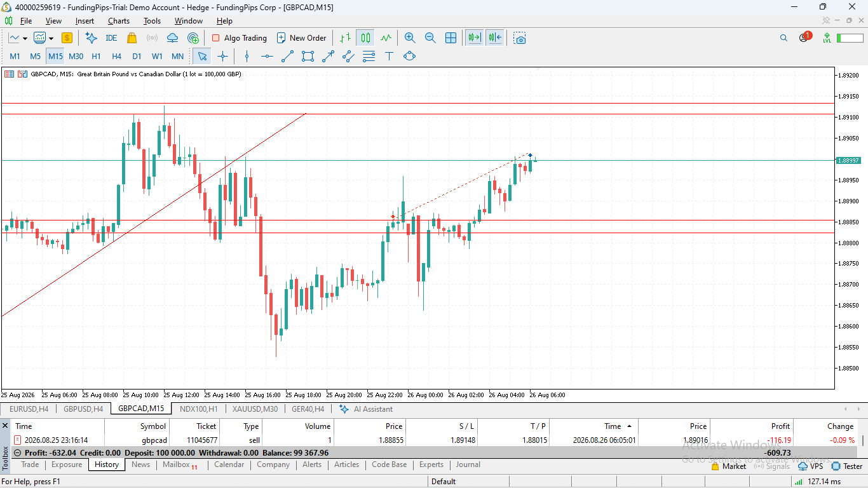This screenshot has width=868, height=488.
Task: Collapse the Profit summary row in History
Action: [x=17, y=453]
